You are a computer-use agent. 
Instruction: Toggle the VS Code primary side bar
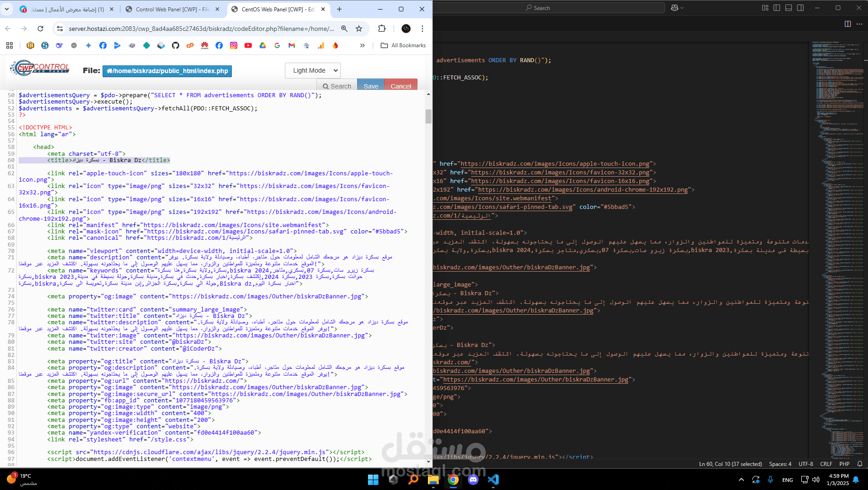pyautogui.click(x=777, y=8)
